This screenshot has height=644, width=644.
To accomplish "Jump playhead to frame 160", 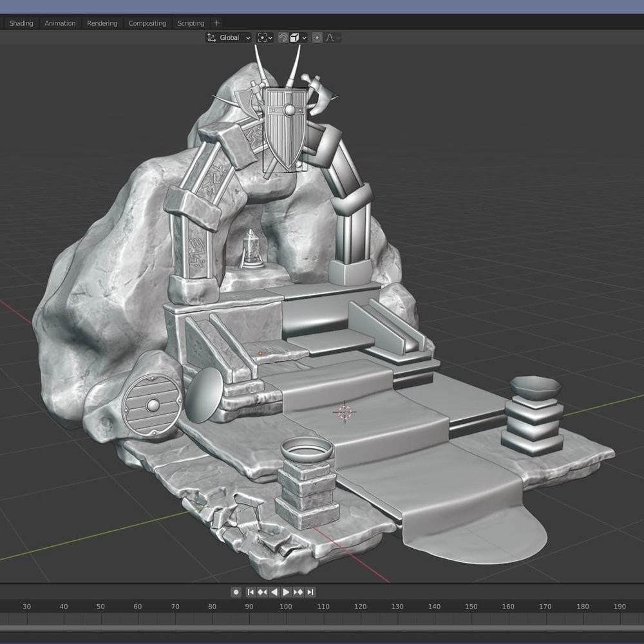I will pos(508,606).
